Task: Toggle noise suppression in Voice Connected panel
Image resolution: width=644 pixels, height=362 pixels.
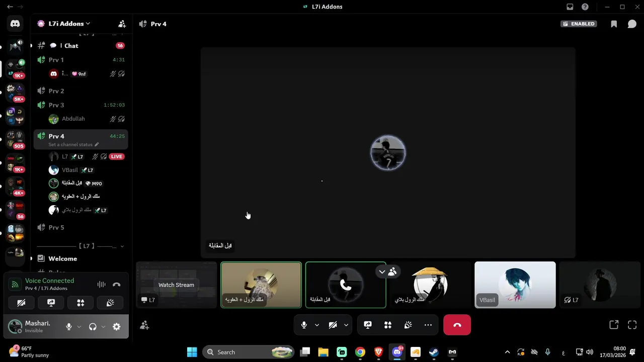Action: pos(101,285)
